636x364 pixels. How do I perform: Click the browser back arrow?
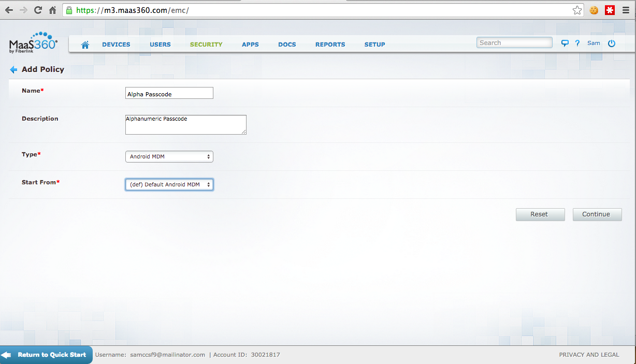pyautogui.click(x=9, y=10)
